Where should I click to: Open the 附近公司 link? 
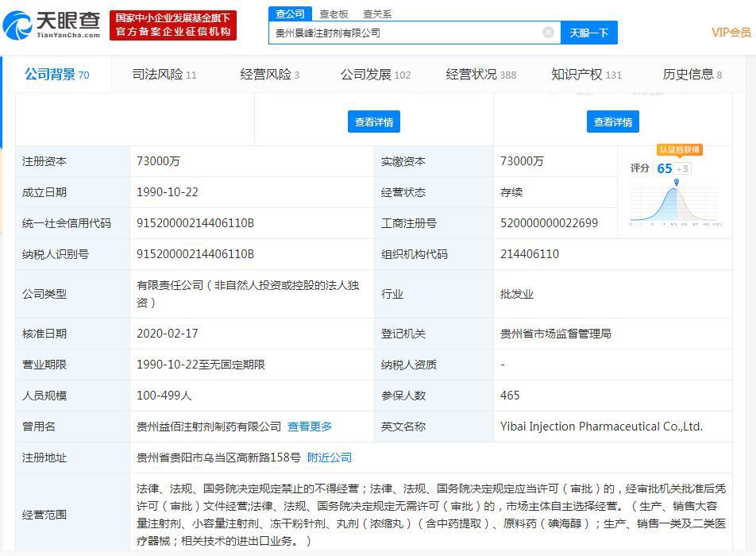[x=330, y=458]
